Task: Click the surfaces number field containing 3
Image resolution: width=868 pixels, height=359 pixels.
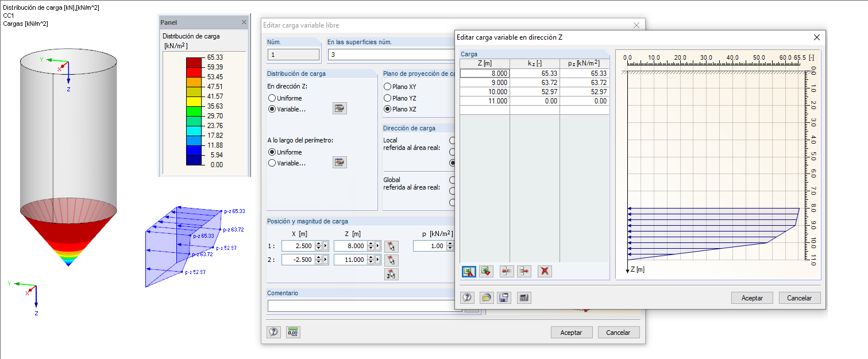Action: pos(391,55)
